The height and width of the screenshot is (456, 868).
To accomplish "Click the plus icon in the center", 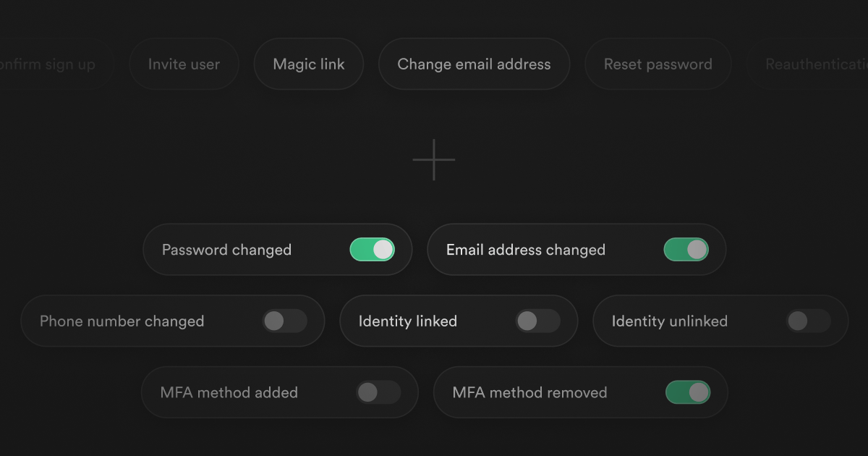I will [x=434, y=160].
